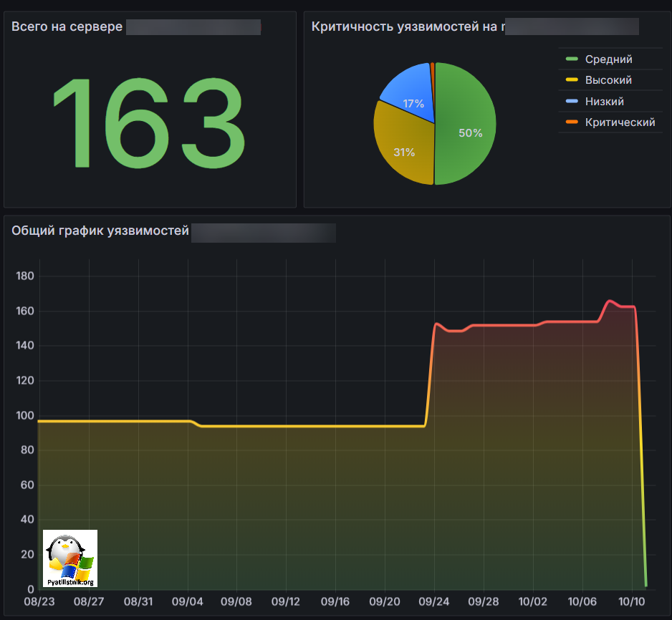The image size is (672, 620).
Task: Click the orange Критический legend color marker
Action: pyautogui.click(x=571, y=122)
